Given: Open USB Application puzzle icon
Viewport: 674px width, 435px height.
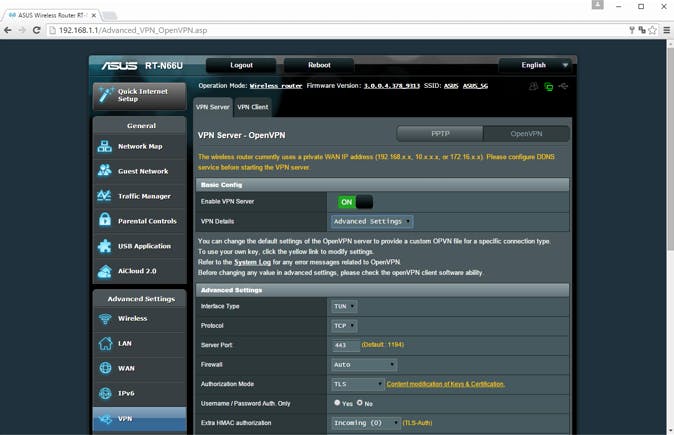Looking at the screenshot, I should click(104, 246).
